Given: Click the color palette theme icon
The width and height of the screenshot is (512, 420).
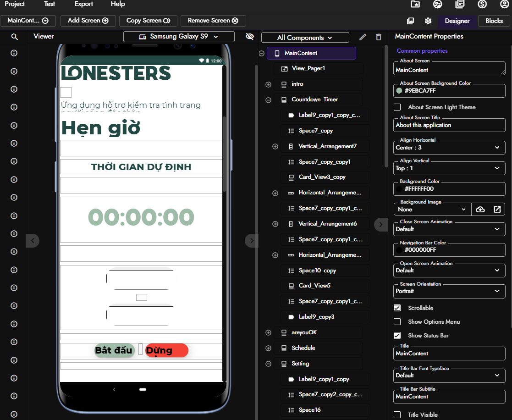Looking at the screenshot, I should 437,4.
